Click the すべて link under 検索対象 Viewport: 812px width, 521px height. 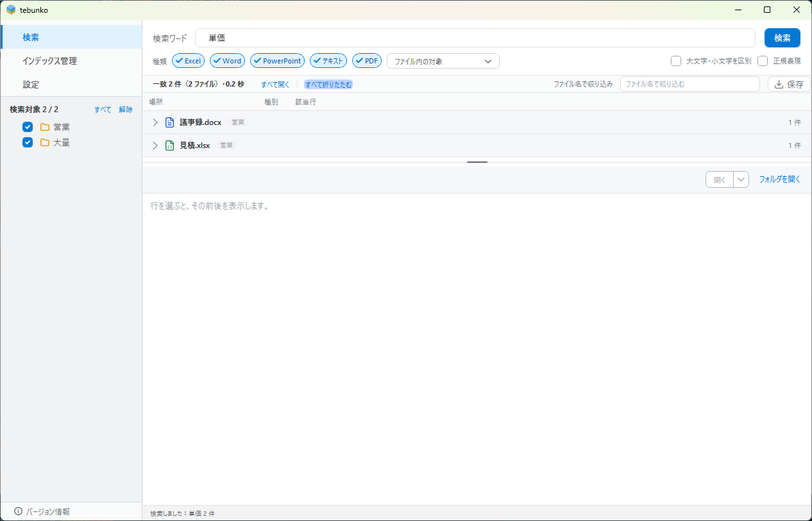[103, 110]
